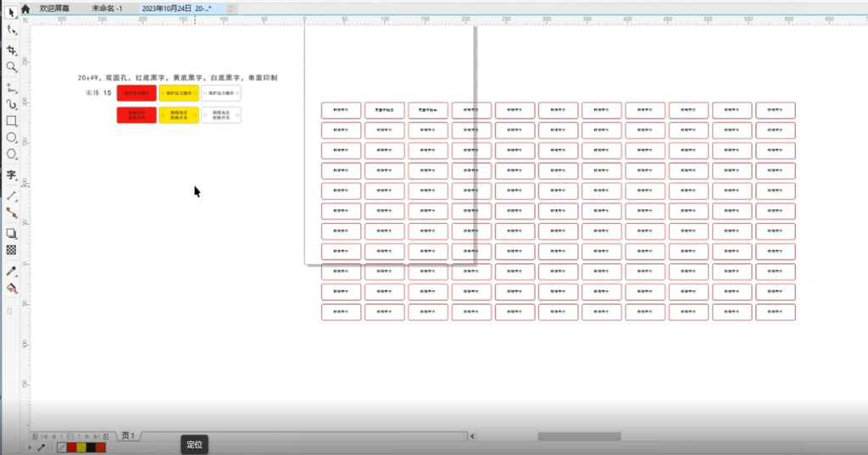Choose the Polygon tool

click(x=11, y=154)
